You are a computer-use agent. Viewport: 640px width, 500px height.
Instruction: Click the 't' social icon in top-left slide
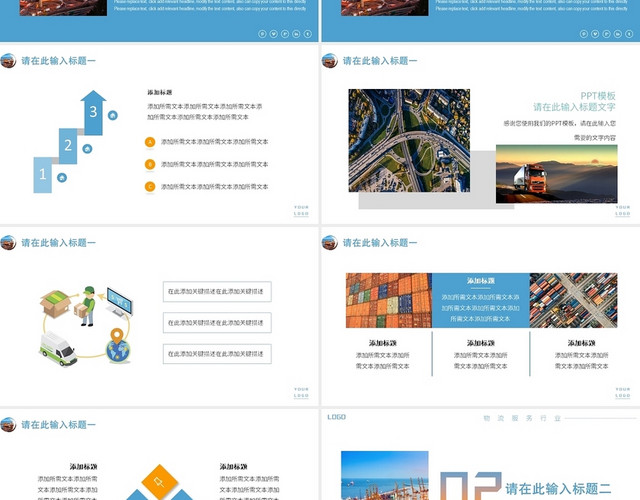tap(308, 34)
